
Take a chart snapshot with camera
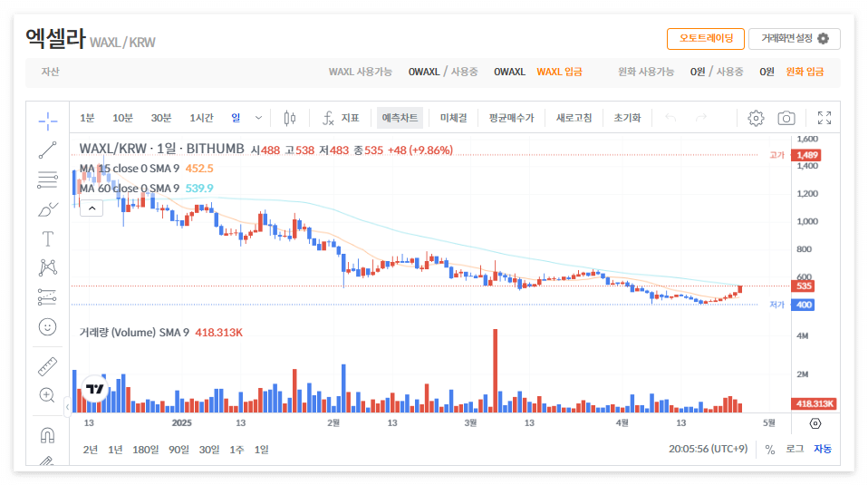click(x=786, y=118)
